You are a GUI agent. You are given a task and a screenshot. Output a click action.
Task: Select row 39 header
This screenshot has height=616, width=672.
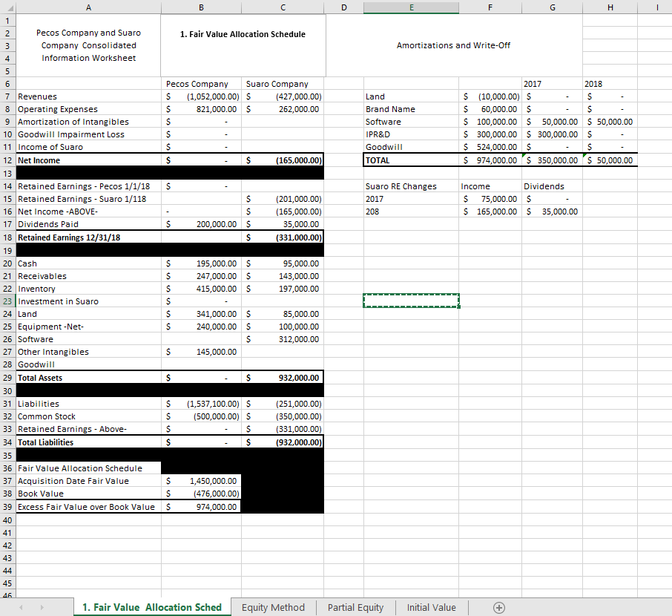7,507
